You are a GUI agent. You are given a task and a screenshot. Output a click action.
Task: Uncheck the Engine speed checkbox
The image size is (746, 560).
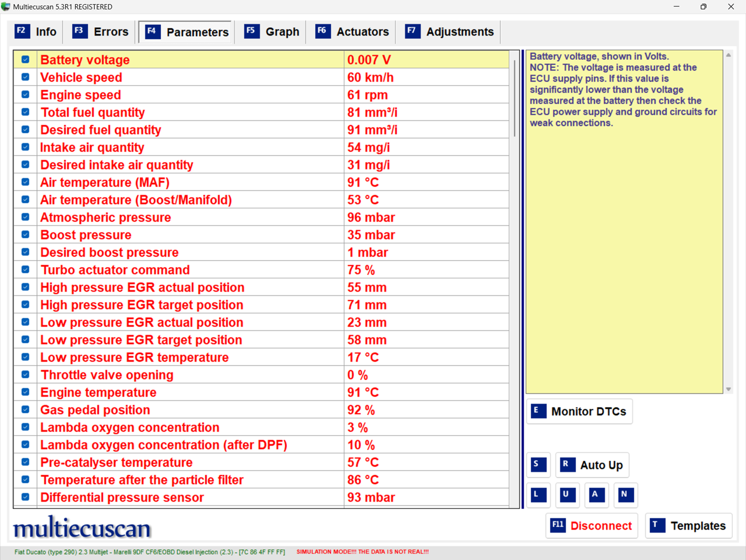click(x=25, y=94)
